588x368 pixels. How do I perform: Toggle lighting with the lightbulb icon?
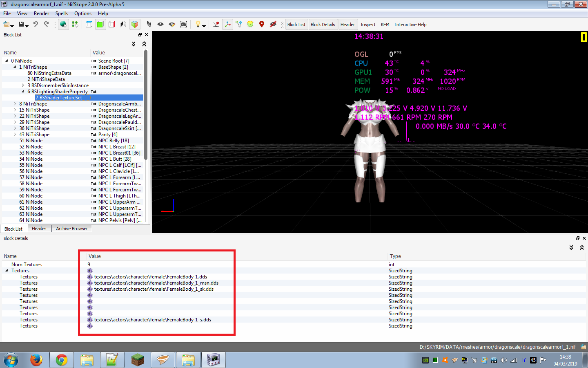(x=198, y=25)
